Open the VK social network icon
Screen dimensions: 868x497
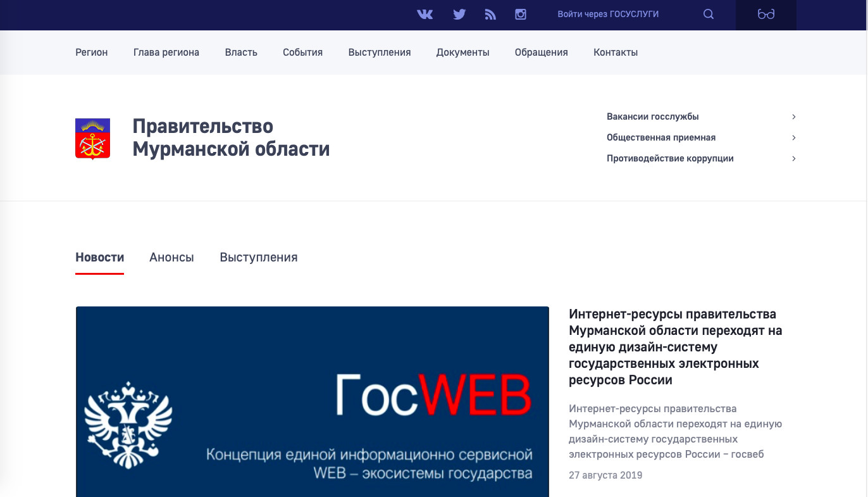tap(425, 14)
